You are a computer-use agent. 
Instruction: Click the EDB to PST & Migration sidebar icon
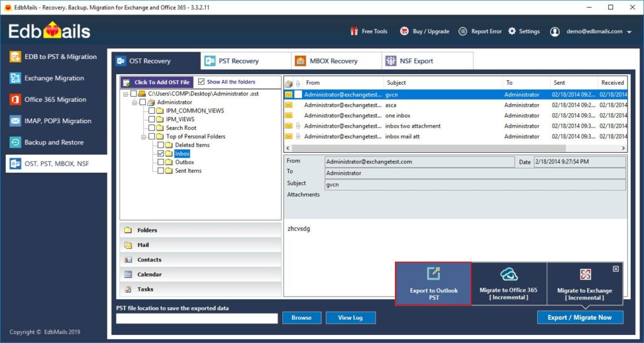point(15,57)
